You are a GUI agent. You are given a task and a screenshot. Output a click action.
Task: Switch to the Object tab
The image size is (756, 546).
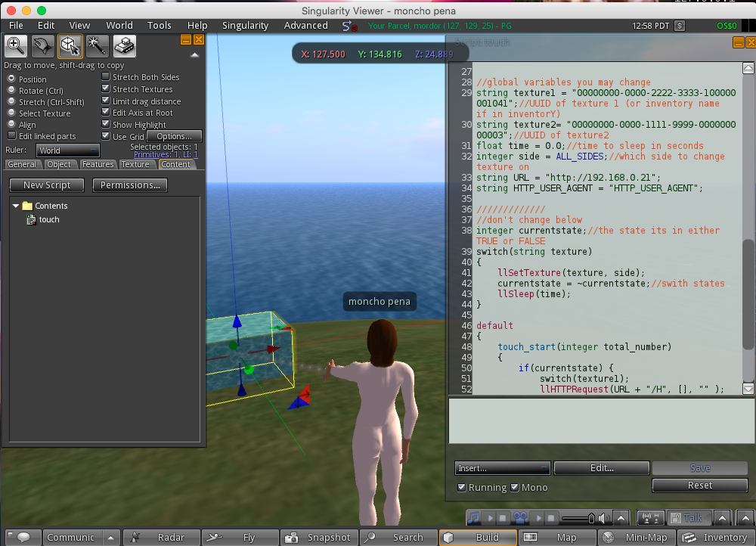59,164
